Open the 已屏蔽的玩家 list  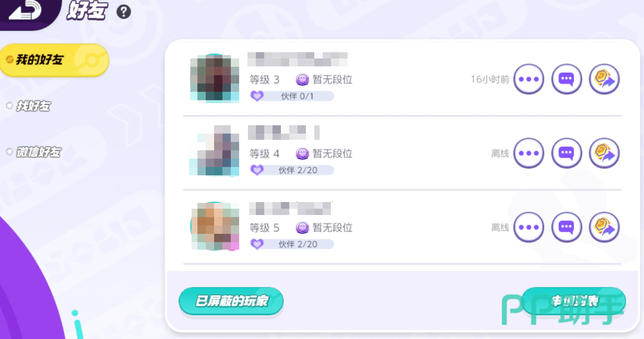(231, 301)
